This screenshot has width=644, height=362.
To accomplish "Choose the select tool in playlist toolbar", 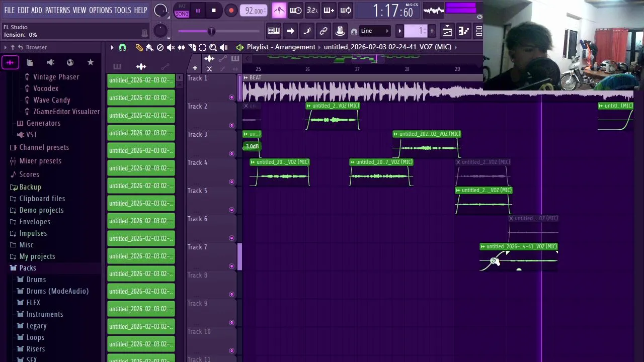I will point(202,47).
